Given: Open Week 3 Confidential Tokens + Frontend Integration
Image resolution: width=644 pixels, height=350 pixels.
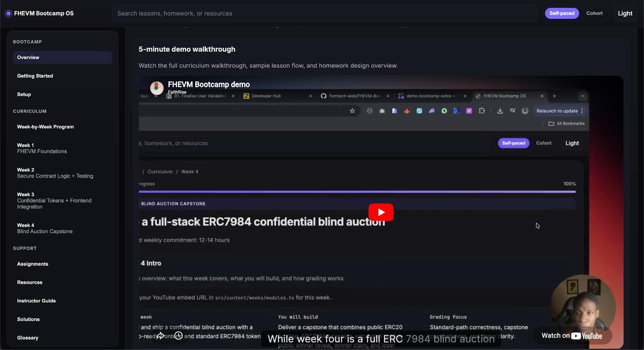Looking at the screenshot, I should point(62,201).
